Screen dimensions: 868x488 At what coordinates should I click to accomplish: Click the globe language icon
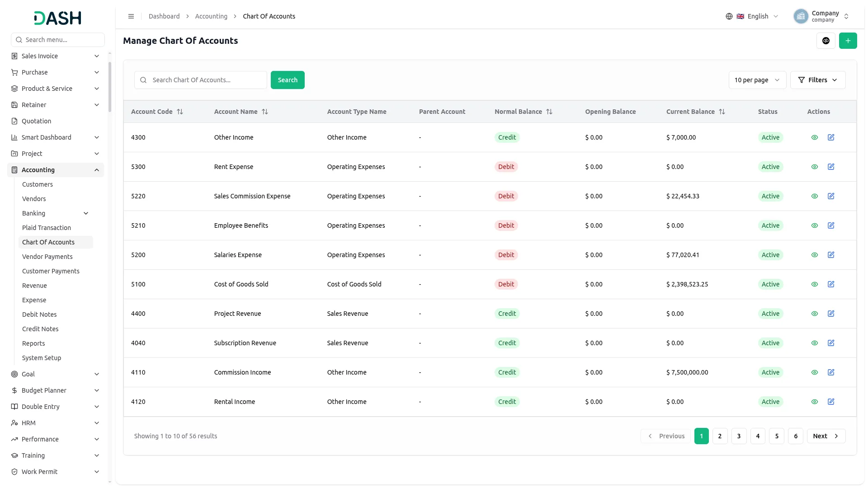[729, 16]
